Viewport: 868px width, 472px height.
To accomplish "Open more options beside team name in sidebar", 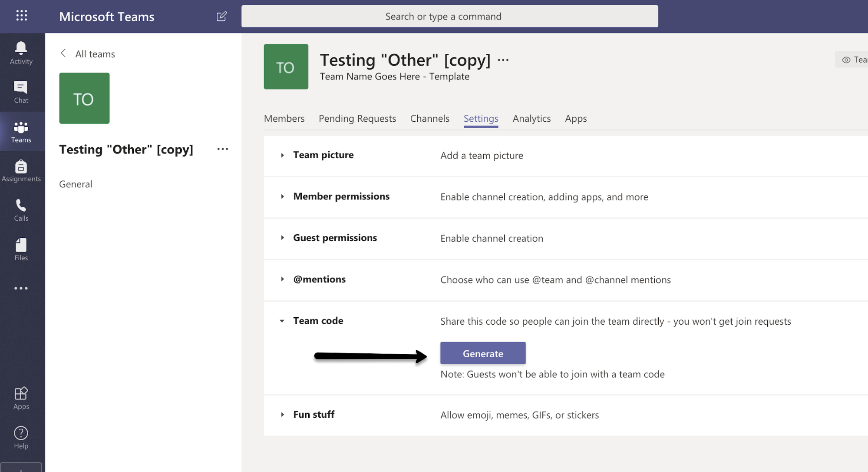I will pyautogui.click(x=223, y=149).
